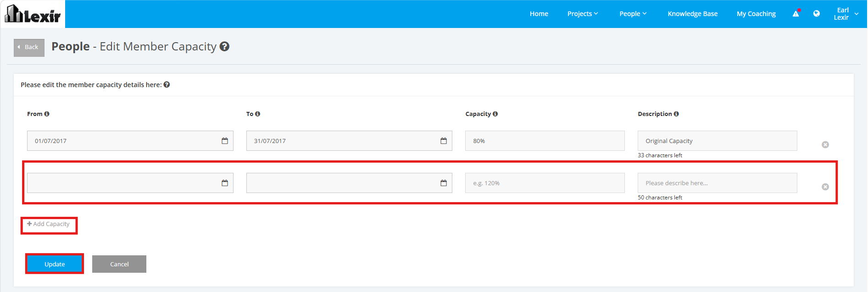Expand the People menu
Viewport: 868px width, 292px height.
633,14
